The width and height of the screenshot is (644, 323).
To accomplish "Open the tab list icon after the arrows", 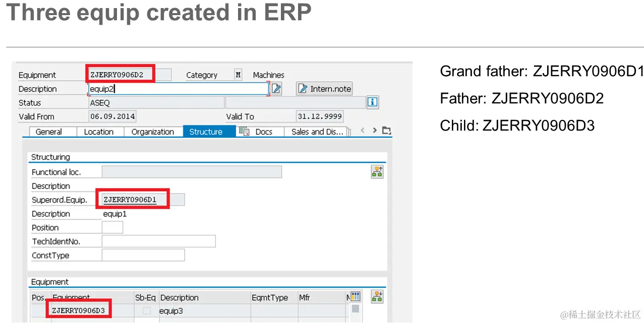I will 386,131.
